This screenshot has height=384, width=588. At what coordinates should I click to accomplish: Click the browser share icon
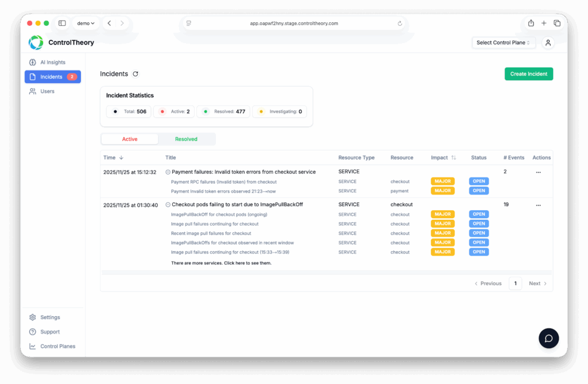[x=531, y=23]
